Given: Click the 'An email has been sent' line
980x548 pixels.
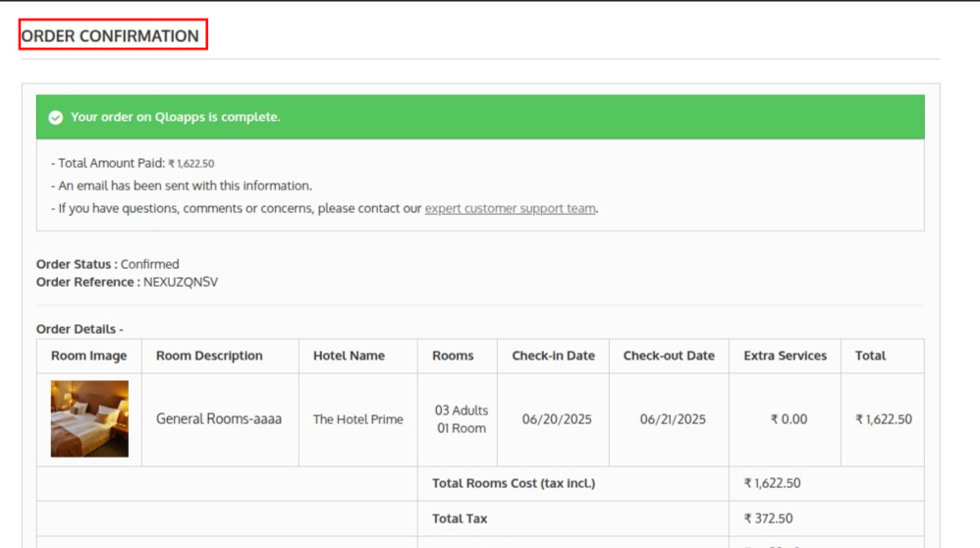Looking at the screenshot, I should coord(182,187).
